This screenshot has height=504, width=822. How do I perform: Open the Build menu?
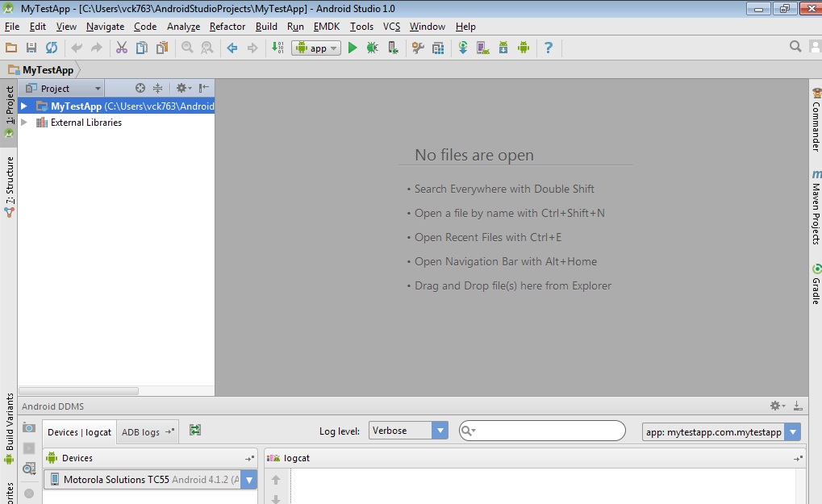(x=266, y=26)
